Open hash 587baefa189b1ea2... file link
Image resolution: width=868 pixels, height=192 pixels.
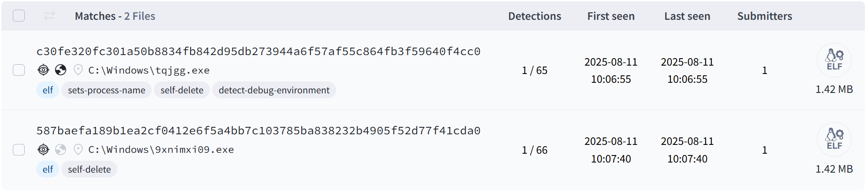258,131
